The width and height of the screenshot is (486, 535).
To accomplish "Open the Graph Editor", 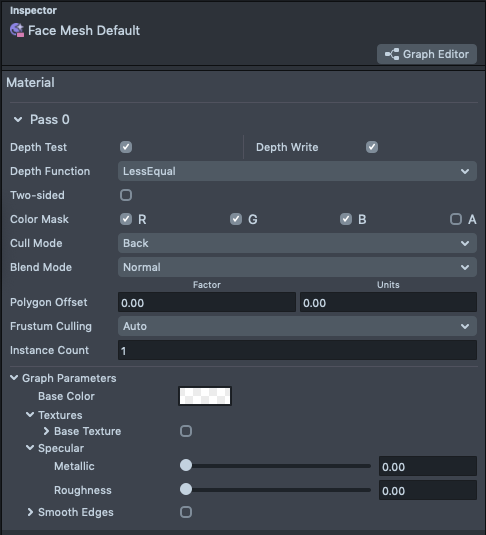I will click(427, 54).
